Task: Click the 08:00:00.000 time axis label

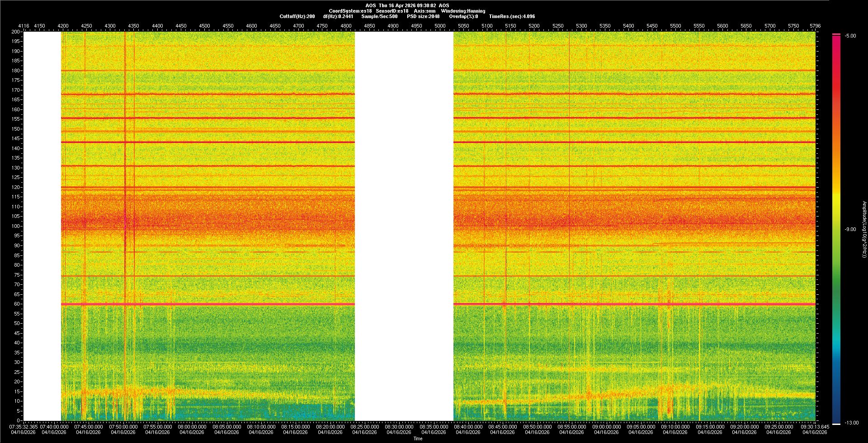Action: click(192, 427)
